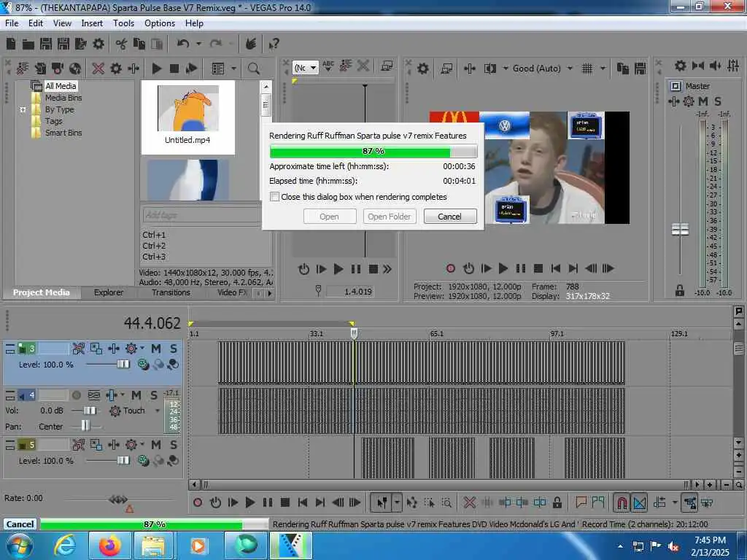Click Play in the timeline transport bar
Viewport: 747px width, 560px height.
249,502
